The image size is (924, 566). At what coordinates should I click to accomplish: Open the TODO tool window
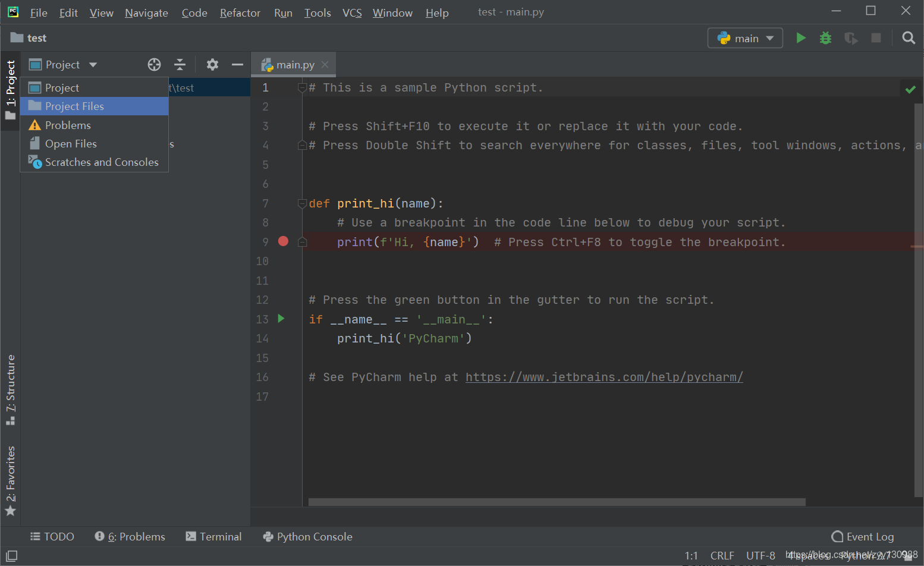click(x=52, y=536)
